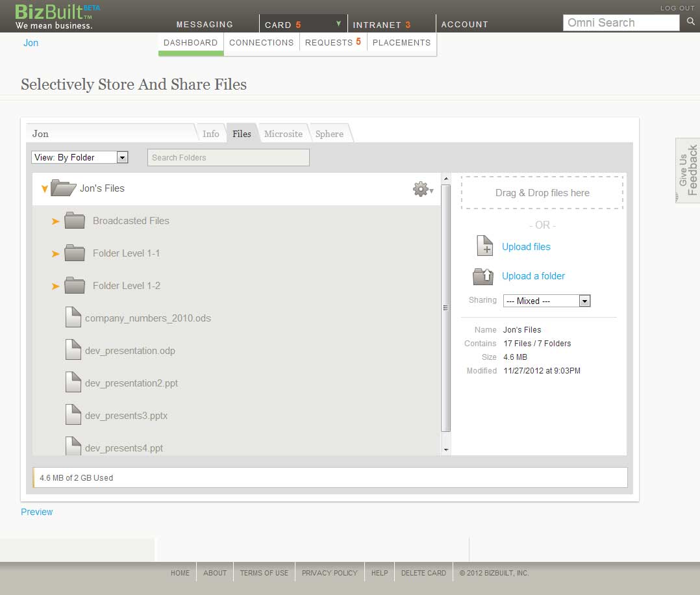Select dev_presents3.pptx file name
The width and height of the screenshot is (700, 595).
point(127,416)
